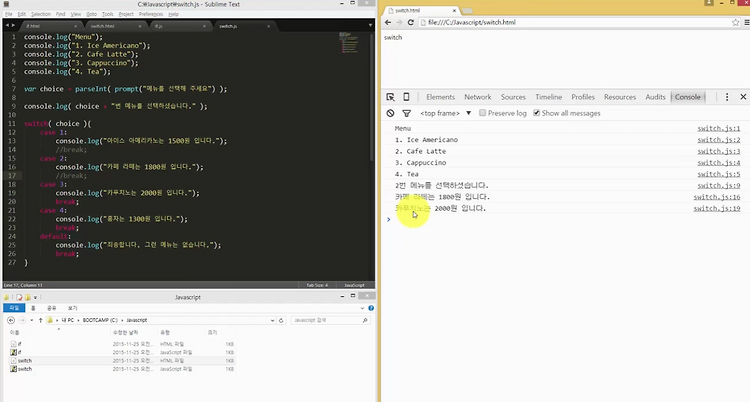Click the Sublime minimap
The image size is (750, 402).
pos(350,43)
